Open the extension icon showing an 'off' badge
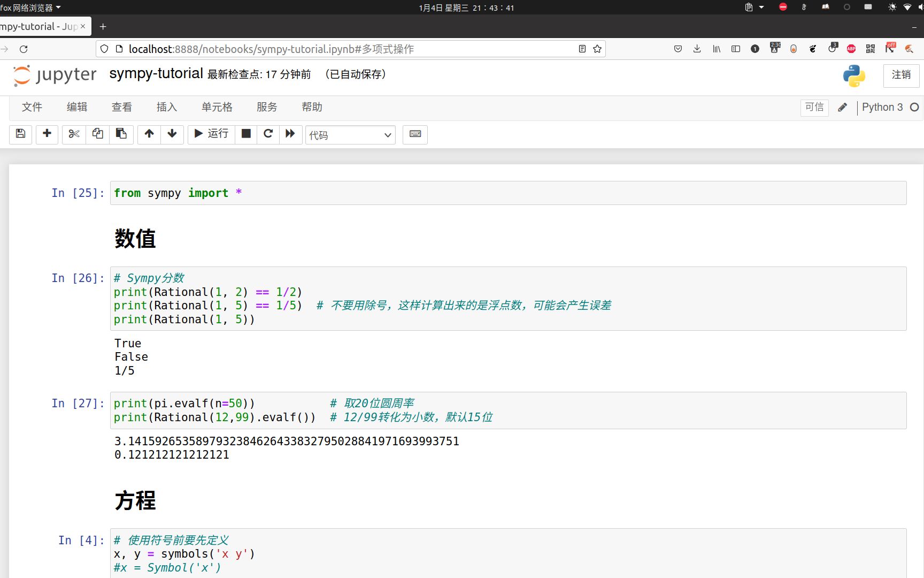The width and height of the screenshot is (924, 578). tap(890, 48)
